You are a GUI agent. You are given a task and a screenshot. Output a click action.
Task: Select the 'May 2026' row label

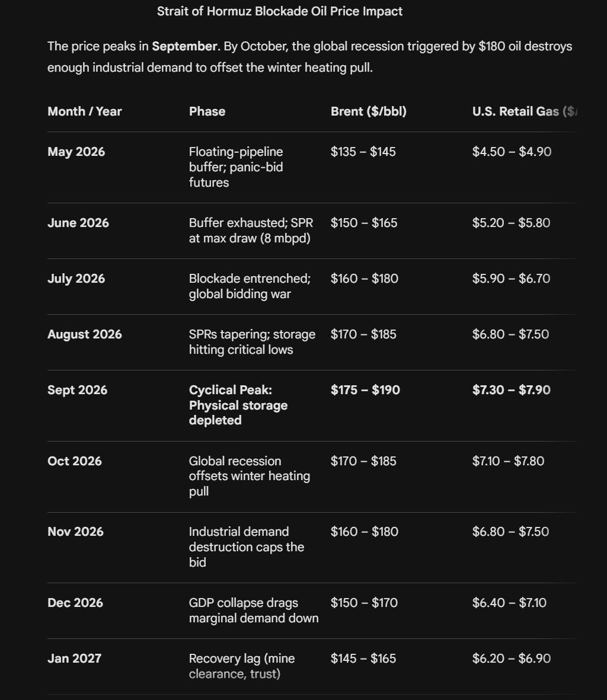point(76,152)
